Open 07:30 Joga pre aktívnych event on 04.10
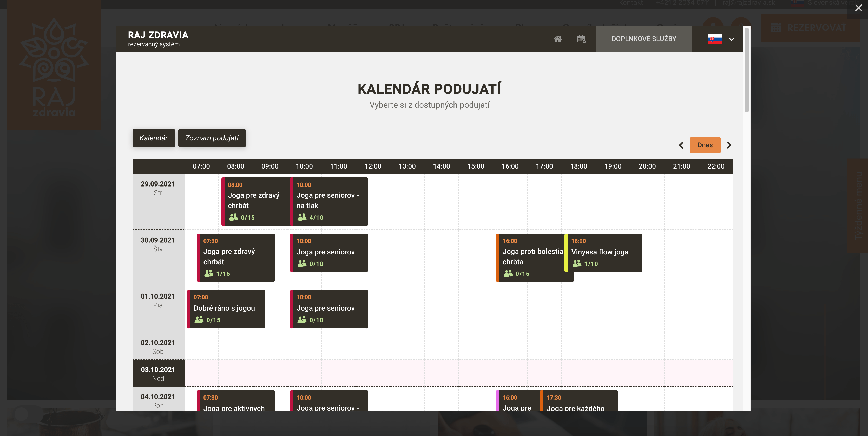 coord(236,401)
